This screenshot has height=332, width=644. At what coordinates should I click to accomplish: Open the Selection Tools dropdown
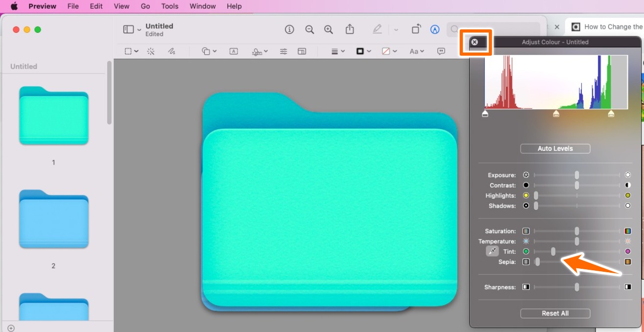click(x=131, y=51)
